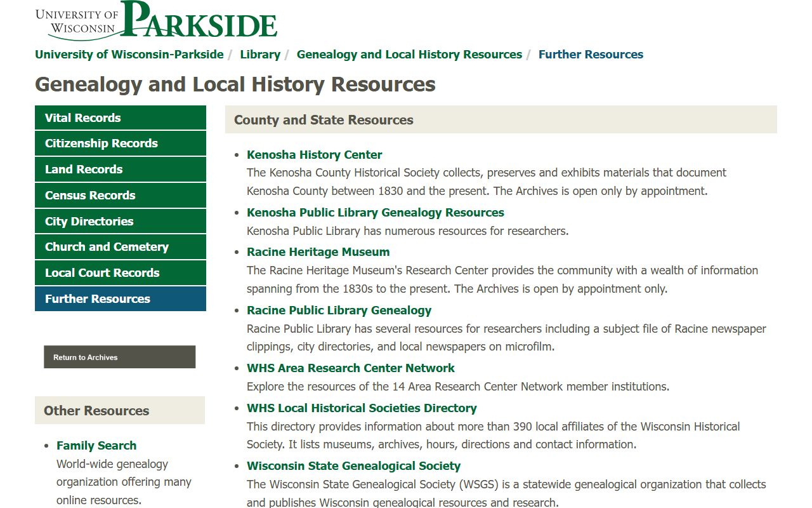The image size is (812, 508).
Task: Open Genealogy and Local History Resources breadcrumb
Action: [x=409, y=55]
